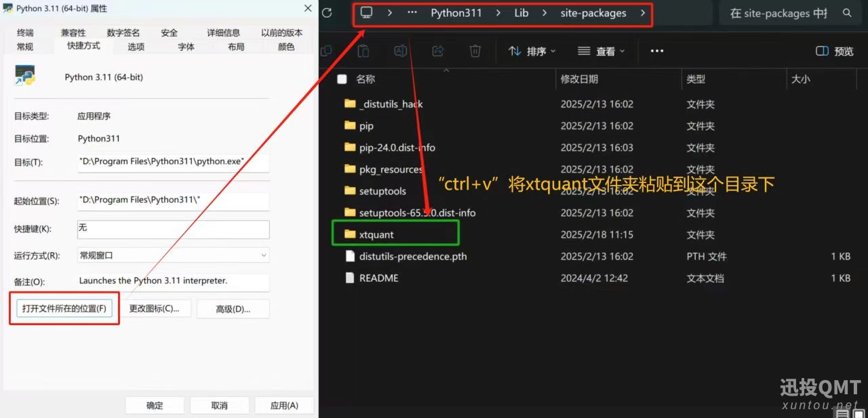The height and width of the screenshot is (418, 868).
Task: Click the This PC monitor icon in address bar
Action: point(367,13)
